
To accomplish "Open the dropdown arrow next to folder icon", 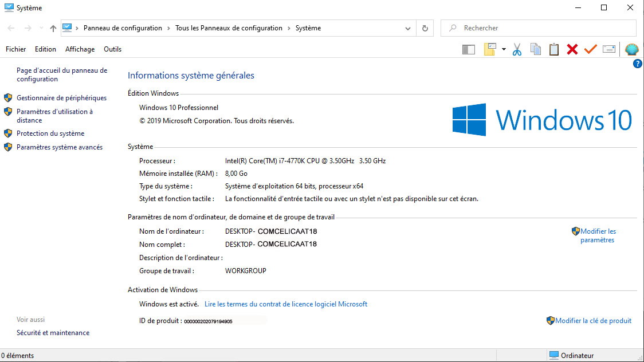I will point(504,49).
